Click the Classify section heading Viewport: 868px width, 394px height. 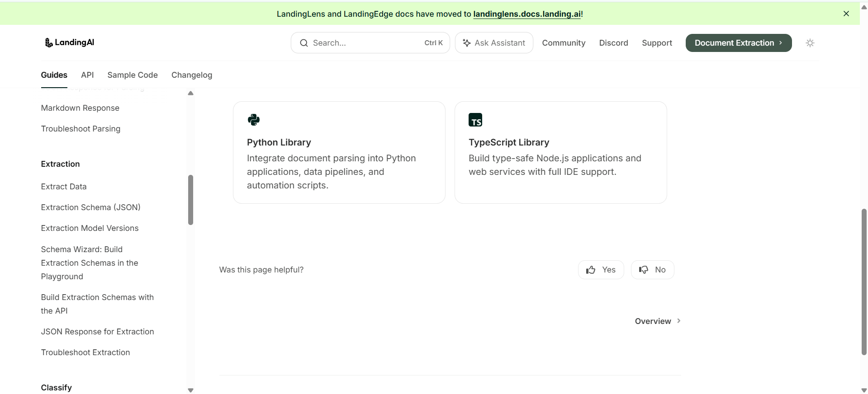click(x=56, y=388)
